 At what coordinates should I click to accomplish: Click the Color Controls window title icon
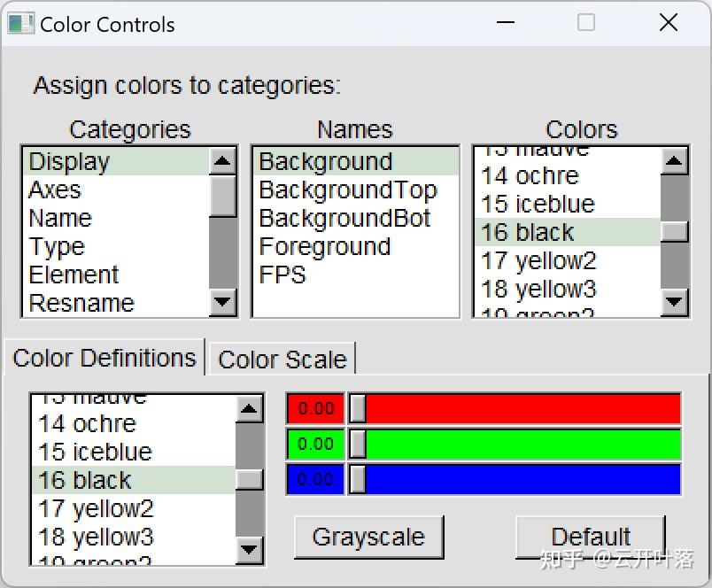pos(20,24)
